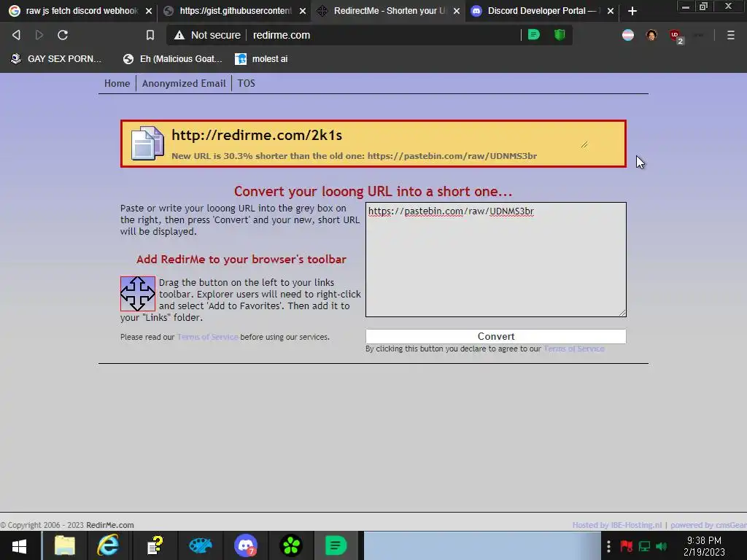
Task: Launch Internet Explorer from the taskbar
Action: pyautogui.click(x=108, y=545)
